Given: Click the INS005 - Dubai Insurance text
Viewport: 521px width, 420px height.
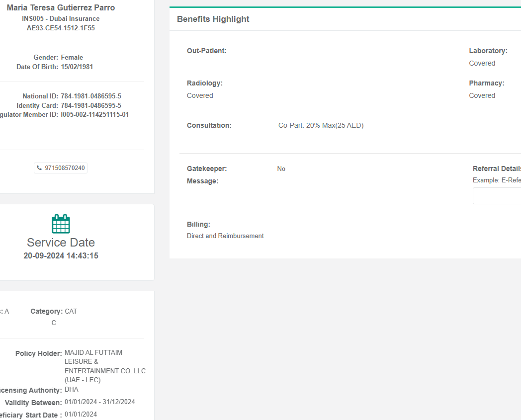Looking at the screenshot, I should 61,18.
